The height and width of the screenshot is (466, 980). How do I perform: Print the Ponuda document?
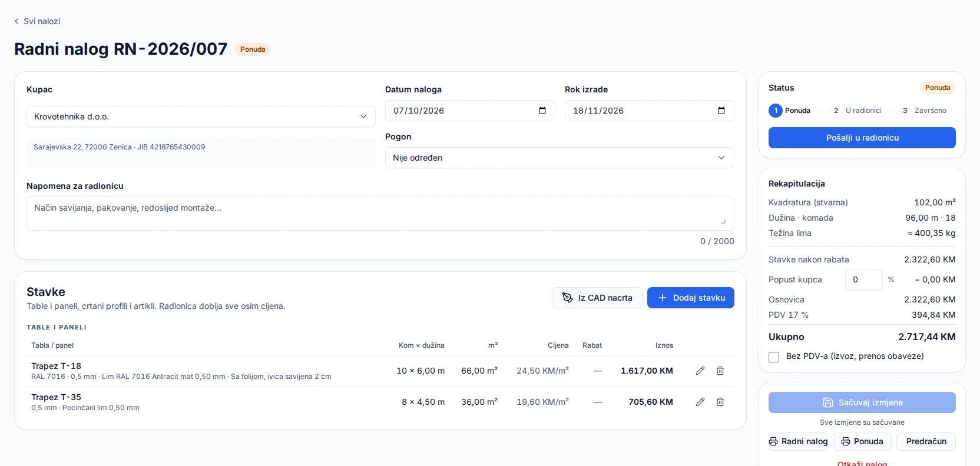[x=862, y=441]
